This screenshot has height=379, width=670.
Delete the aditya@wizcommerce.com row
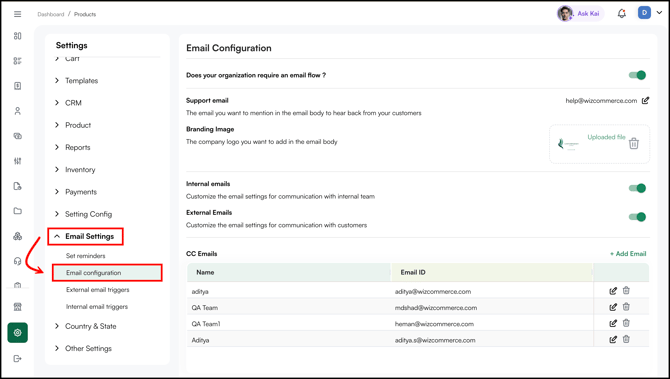[626, 291]
